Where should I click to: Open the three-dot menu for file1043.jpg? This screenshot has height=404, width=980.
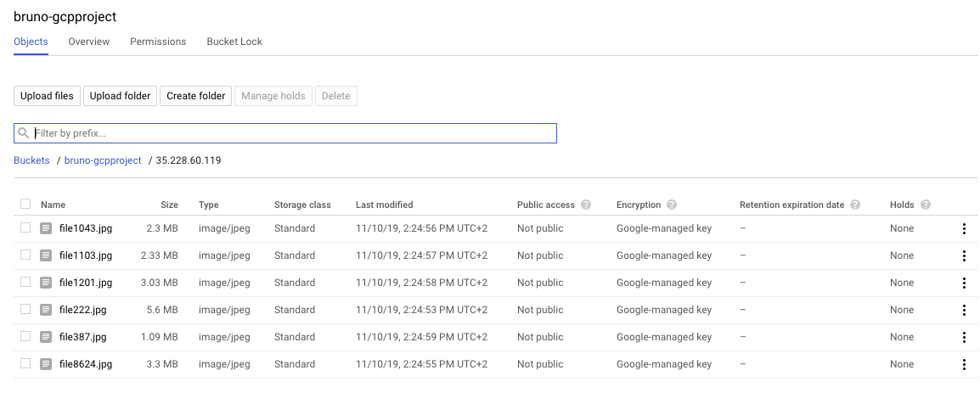[x=964, y=228]
